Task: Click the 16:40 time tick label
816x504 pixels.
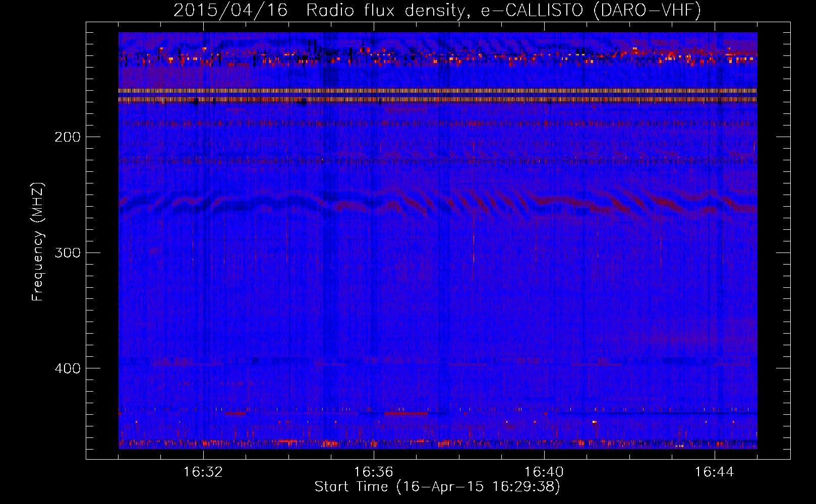Action: (544, 472)
